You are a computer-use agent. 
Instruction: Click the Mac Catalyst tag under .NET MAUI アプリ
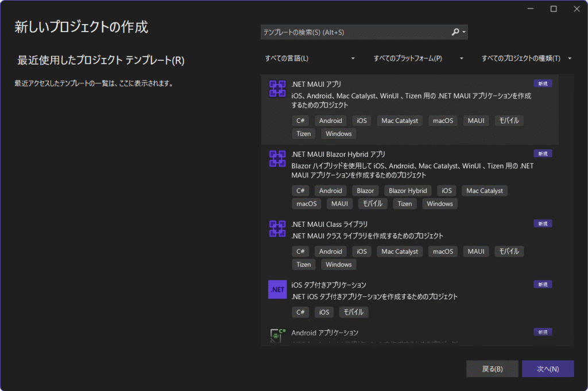pyautogui.click(x=400, y=121)
